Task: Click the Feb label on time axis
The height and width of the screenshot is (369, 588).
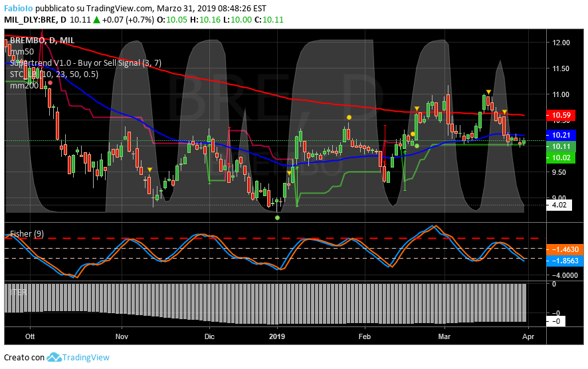Action: 365,336
